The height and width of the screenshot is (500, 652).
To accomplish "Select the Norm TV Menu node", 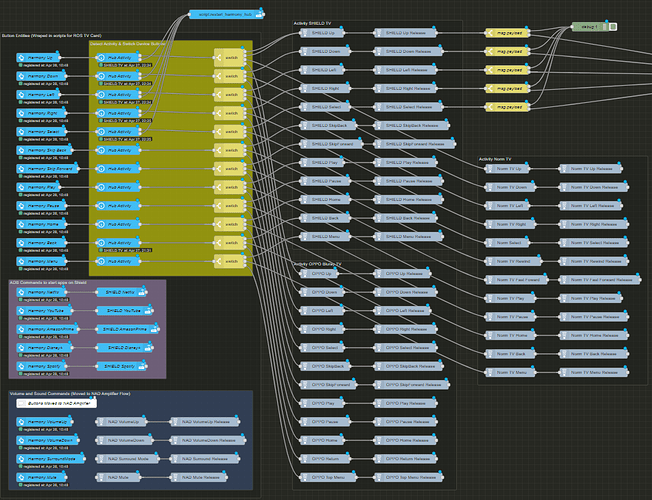I will (x=510, y=372).
